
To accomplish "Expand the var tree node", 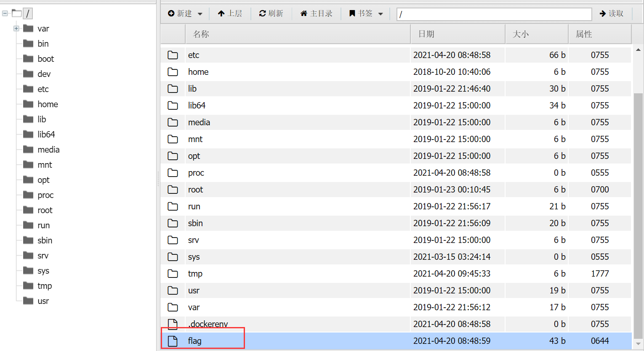I will 16,29.
